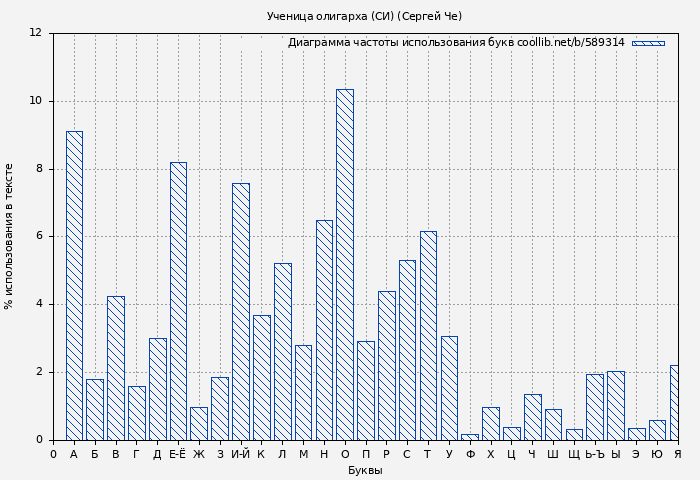
Task: Click the x-axis label Ж
Action: tap(199, 454)
